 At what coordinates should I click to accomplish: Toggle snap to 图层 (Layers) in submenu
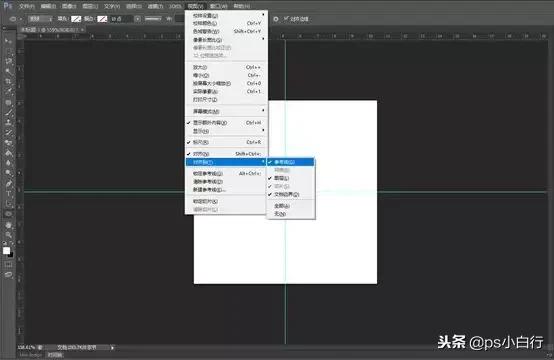290,178
